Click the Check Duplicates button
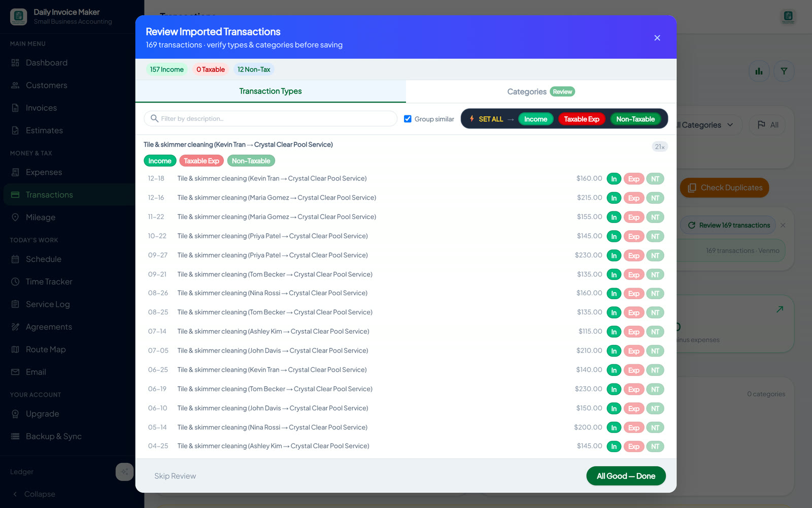The width and height of the screenshot is (812, 508). pos(725,187)
